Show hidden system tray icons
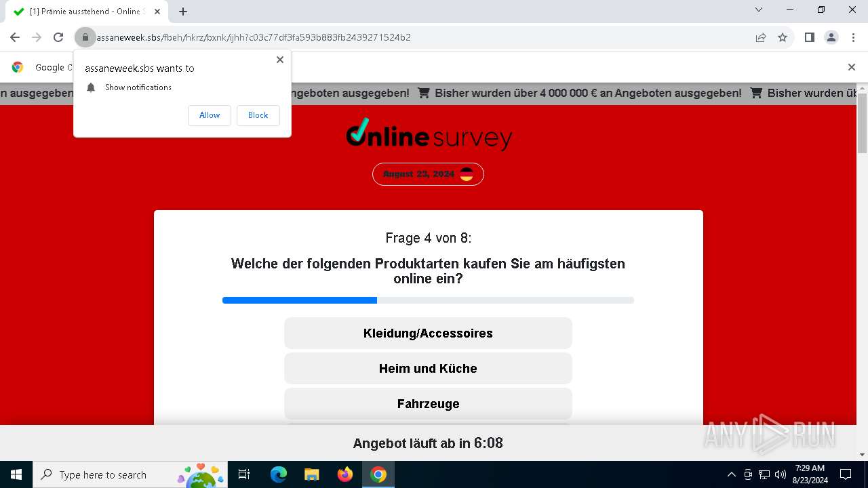The image size is (868, 488). click(731, 475)
